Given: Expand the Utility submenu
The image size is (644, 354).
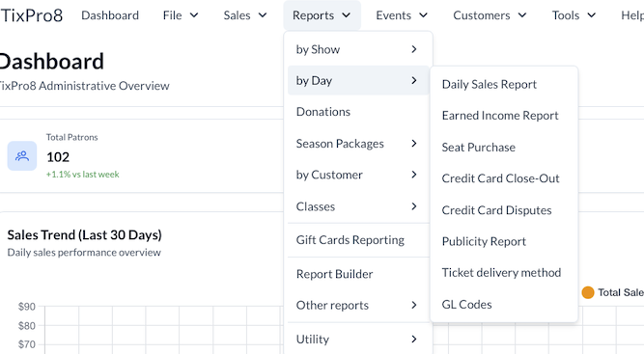Looking at the screenshot, I should tap(358, 339).
